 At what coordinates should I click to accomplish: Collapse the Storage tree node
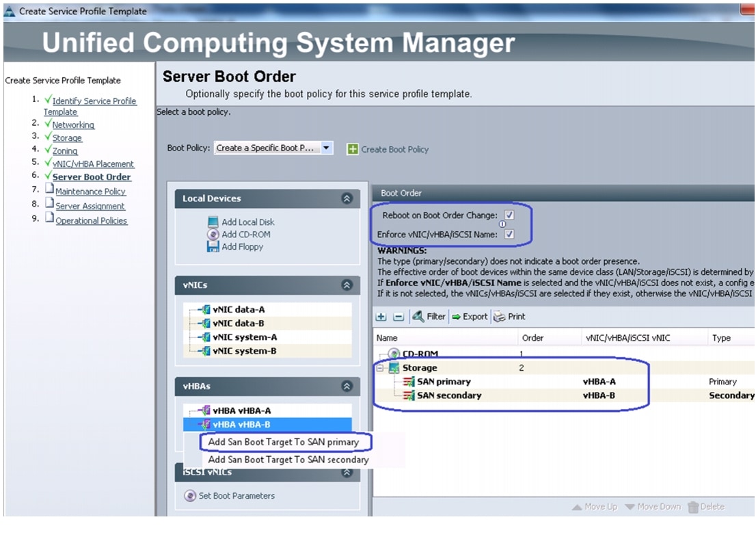pos(380,368)
